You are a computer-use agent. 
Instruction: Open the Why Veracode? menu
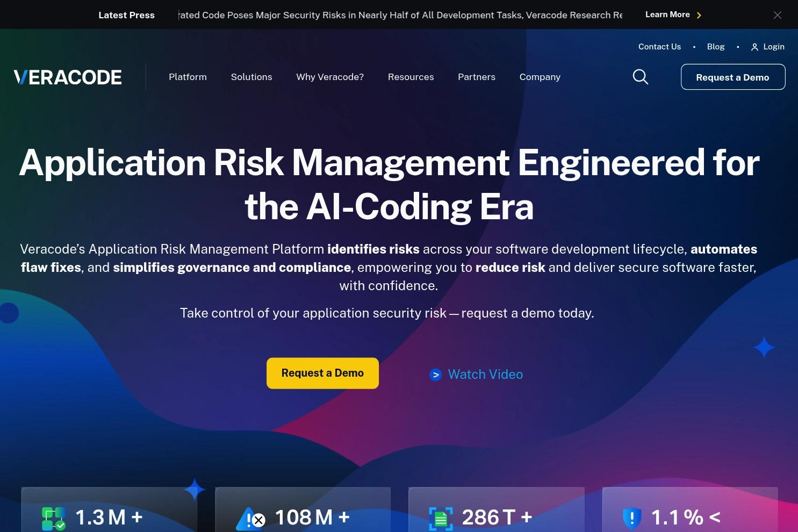click(330, 77)
